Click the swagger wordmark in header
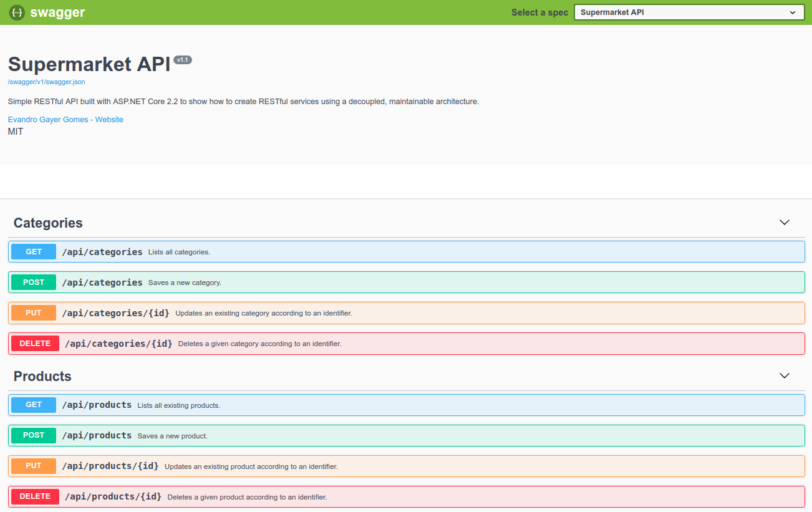812x512 pixels. tap(57, 12)
